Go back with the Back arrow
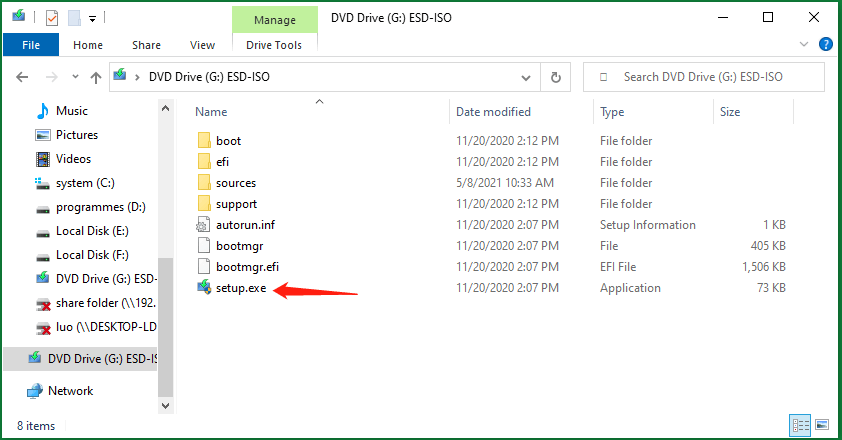This screenshot has width=842, height=440. pyautogui.click(x=22, y=77)
